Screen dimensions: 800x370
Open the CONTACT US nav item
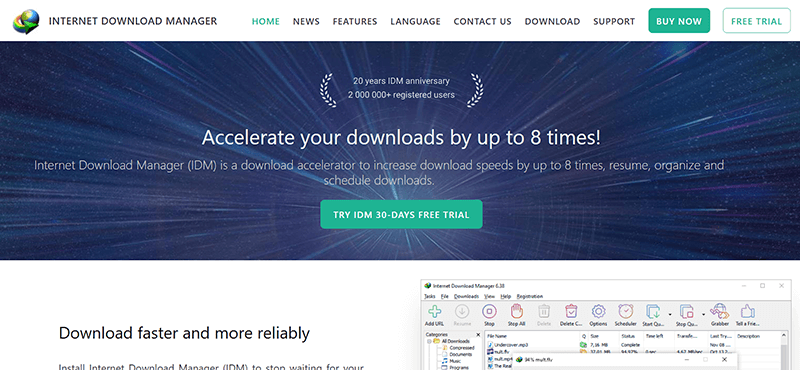pos(483,21)
